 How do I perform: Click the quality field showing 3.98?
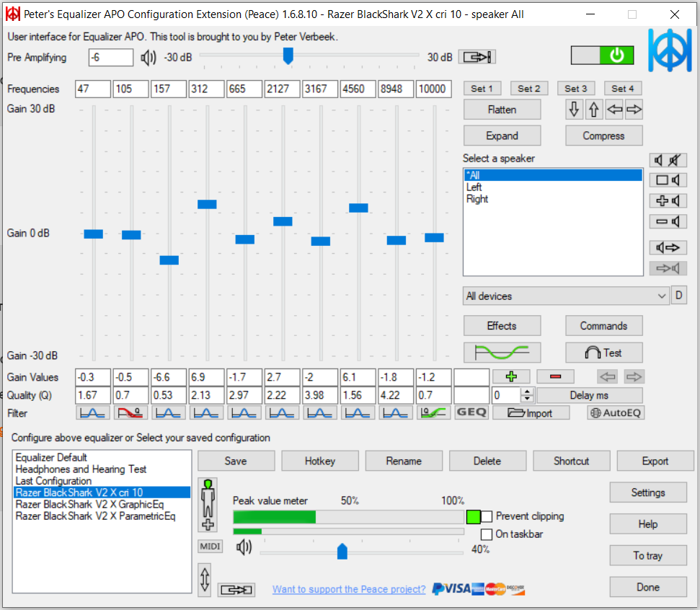coord(319,395)
